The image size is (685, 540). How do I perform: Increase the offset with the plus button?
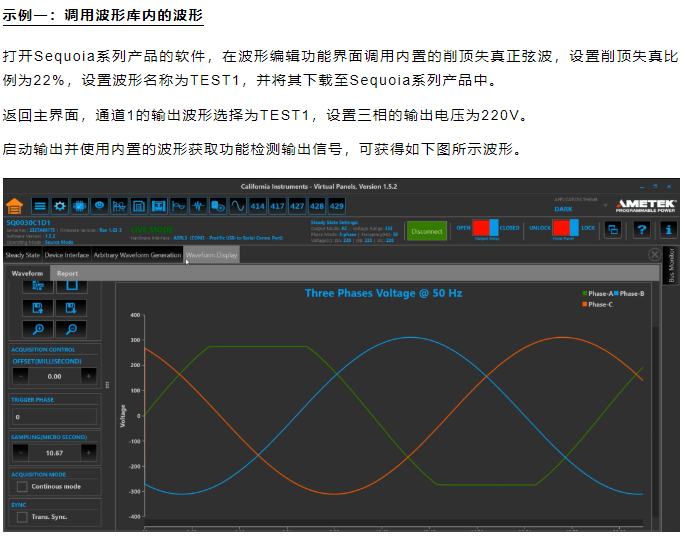coord(89,376)
